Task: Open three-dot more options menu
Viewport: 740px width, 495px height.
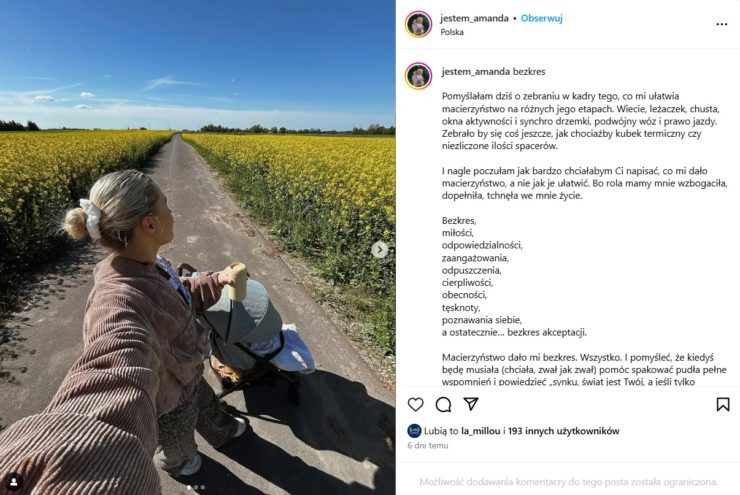Action: (x=722, y=24)
